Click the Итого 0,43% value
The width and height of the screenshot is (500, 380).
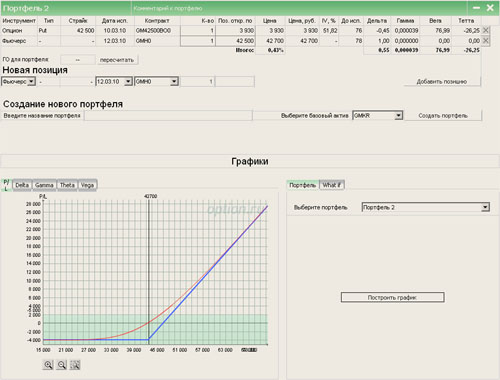[x=276, y=50]
